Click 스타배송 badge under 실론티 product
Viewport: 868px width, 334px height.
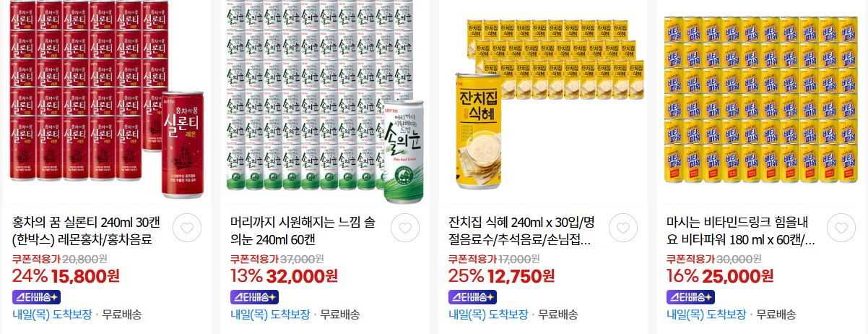[x=37, y=297]
